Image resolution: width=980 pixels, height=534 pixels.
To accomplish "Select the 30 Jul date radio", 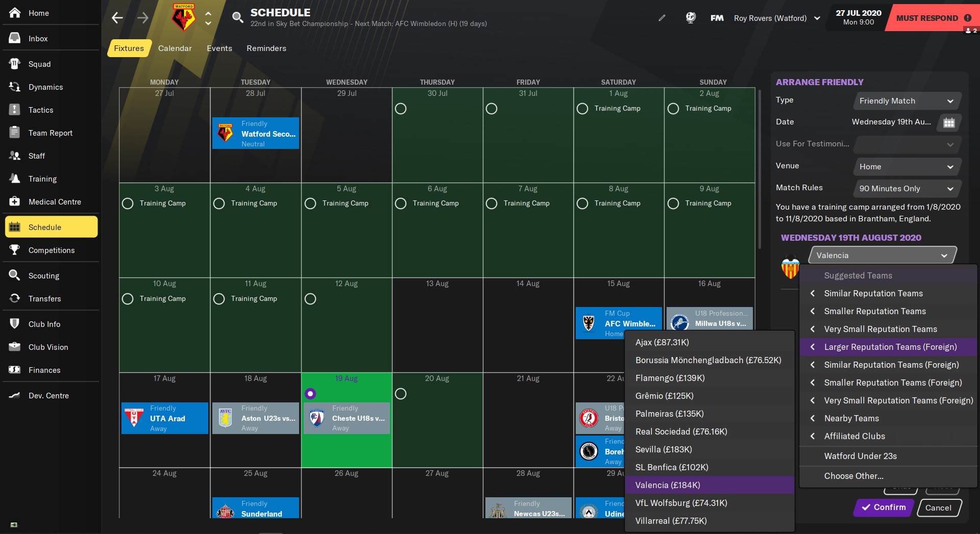I will coord(401,109).
